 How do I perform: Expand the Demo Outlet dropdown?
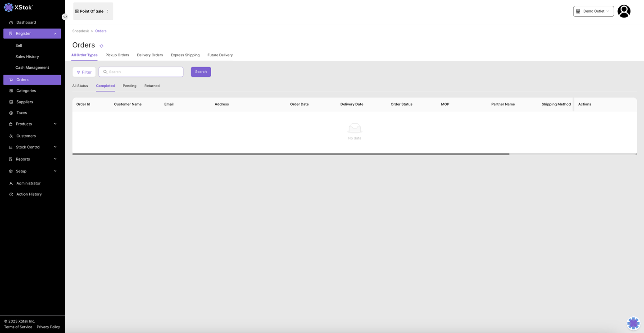point(593,11)
